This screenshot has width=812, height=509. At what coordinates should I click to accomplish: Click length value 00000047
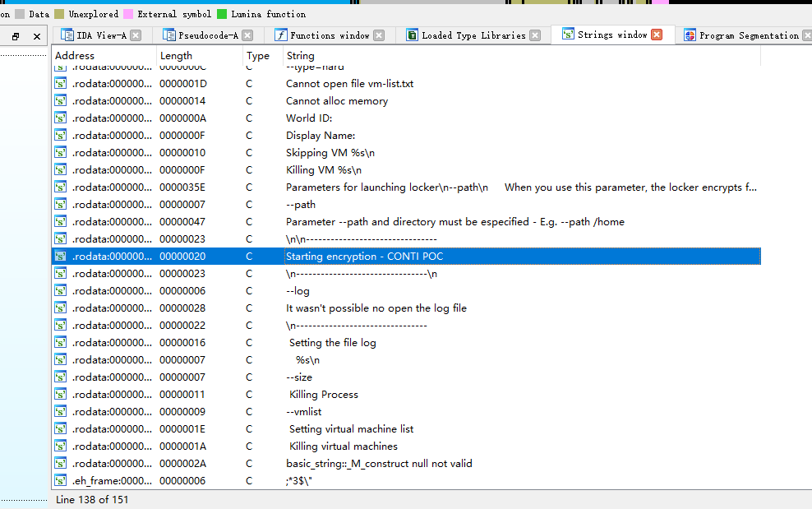pyautogui.click(x=182, y=222)
